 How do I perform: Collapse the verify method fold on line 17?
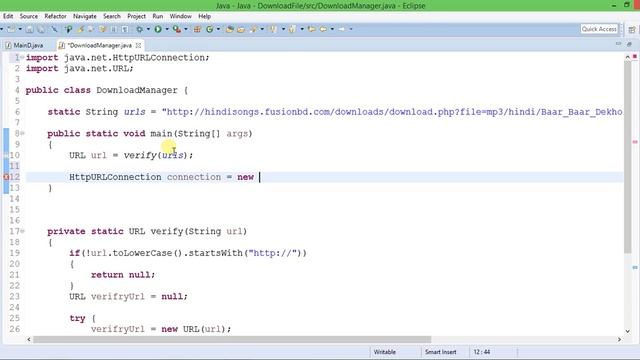pyautogui.click(x=22, y=231)
